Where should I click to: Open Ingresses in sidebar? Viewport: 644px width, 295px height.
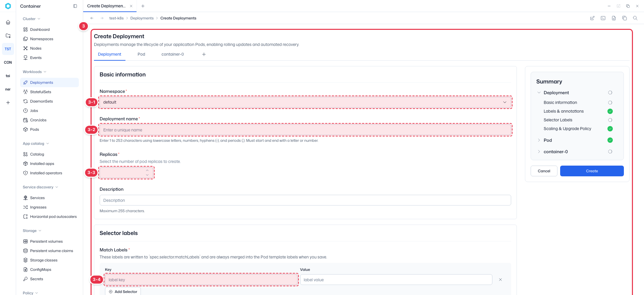click(49, 207)
